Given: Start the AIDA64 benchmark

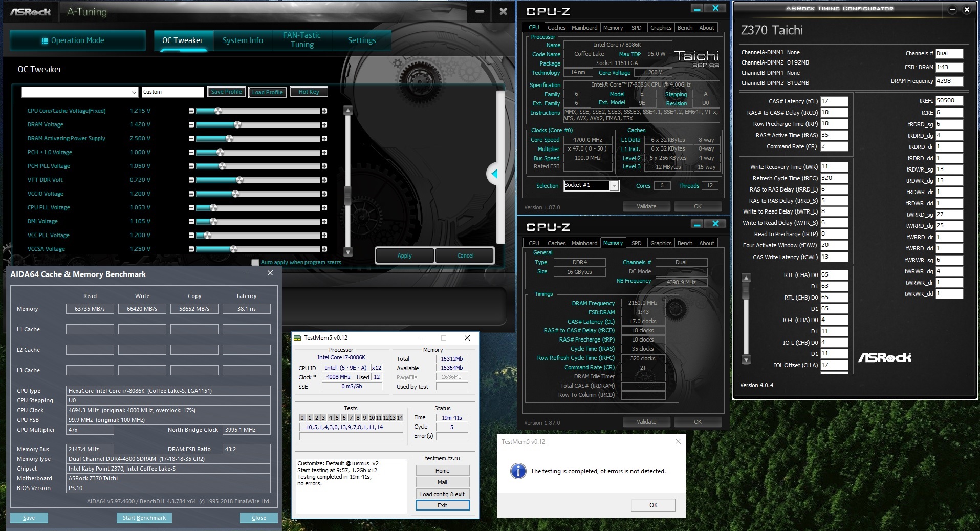Looking at the screenshot, I should pyautogui.click(x=144, y=518).
